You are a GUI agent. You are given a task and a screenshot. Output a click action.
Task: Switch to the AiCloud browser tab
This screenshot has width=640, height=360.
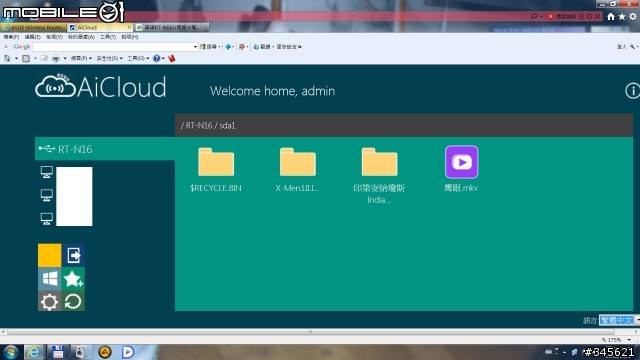pyautogui.click(x=100, y=27)
